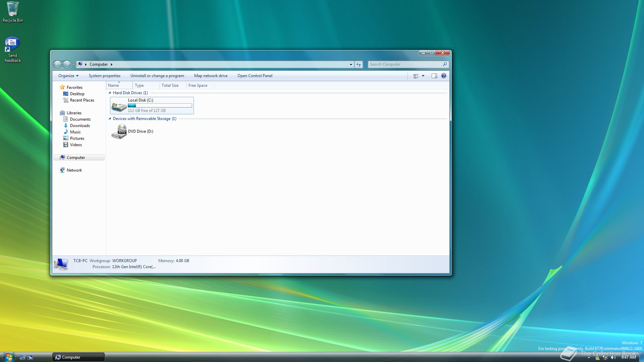The image size is (644, 362).
Task: Select the DVD Drive (D:) icon
Action: tap(119, 131)
